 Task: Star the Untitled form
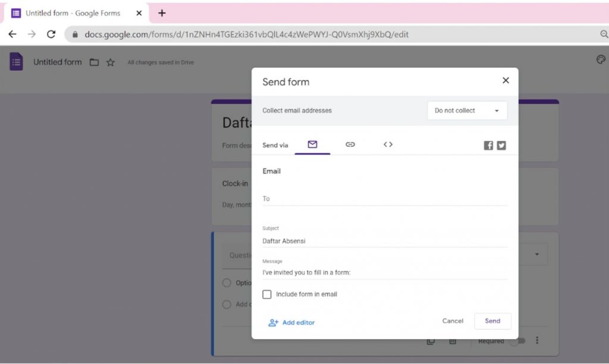point(110,62)
